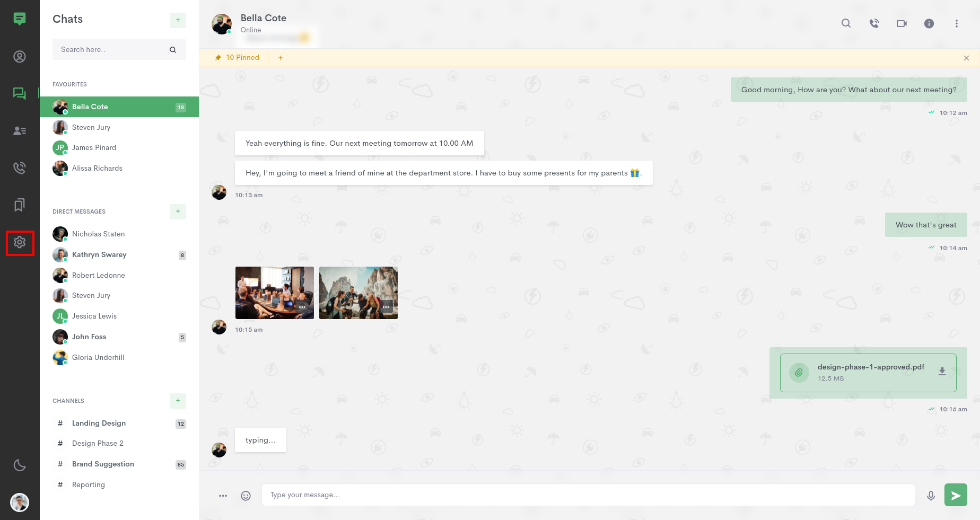Switch to the Chats tab
The image size is (980, 520).
pos(20,93)
